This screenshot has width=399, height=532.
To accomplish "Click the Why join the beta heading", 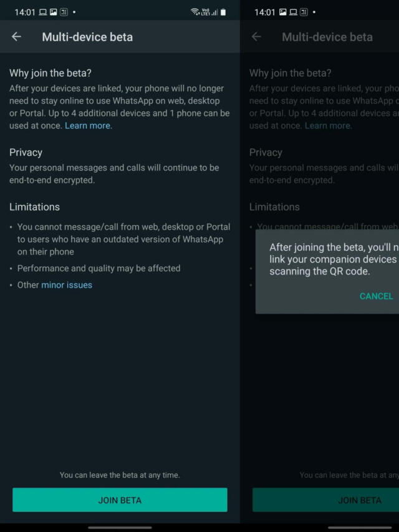I will 50,73.
